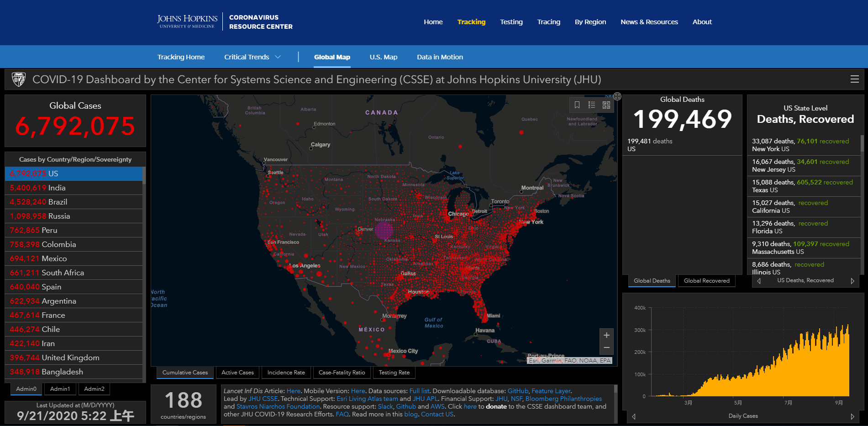Select United Kingdom in the cases list
Image resolution: width=868 pixels, height=426 pixels.
[x=74, y=358]
